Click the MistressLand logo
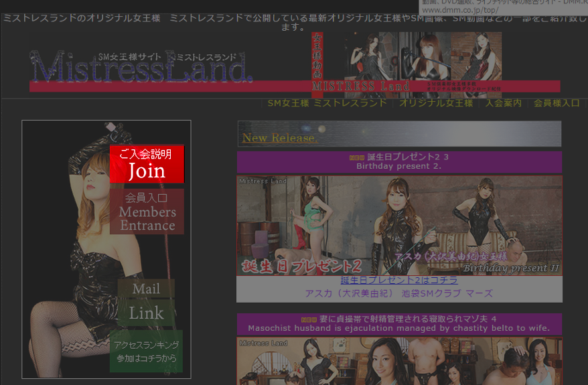 [x=141, y=68]
